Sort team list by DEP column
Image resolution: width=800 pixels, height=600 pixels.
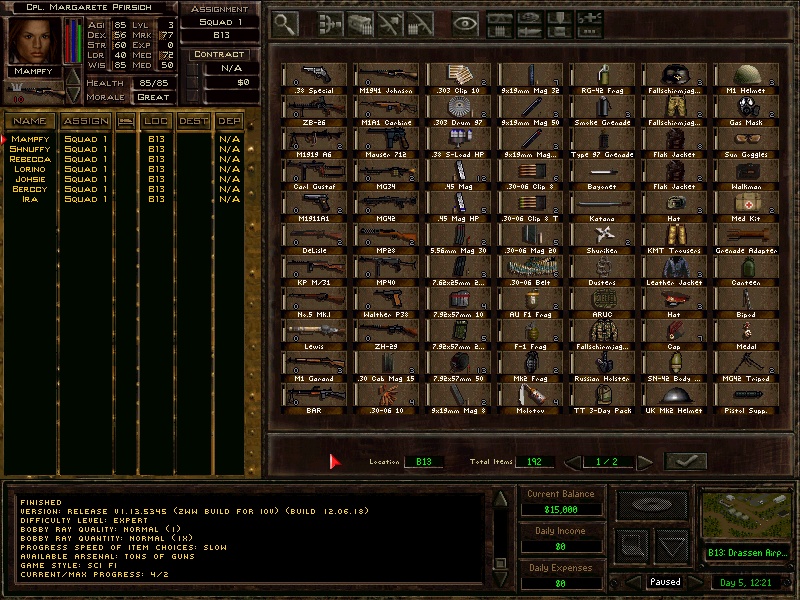click(x=229, y=121)
